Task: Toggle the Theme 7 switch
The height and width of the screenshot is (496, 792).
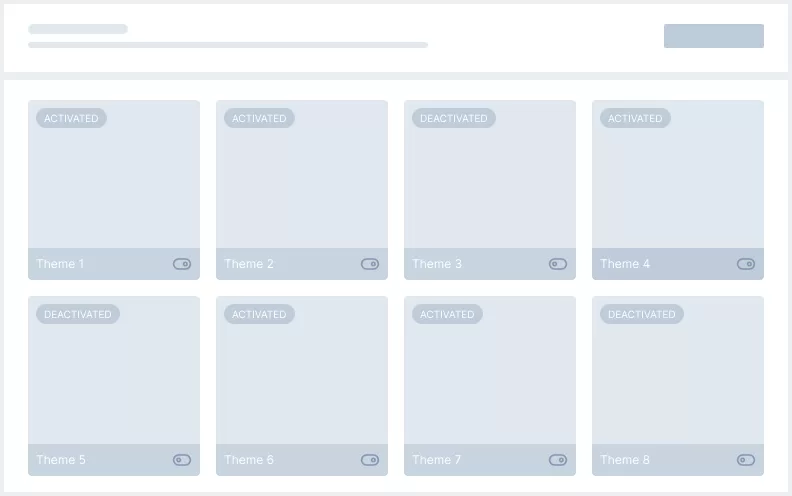Action: click(x=558, y=460)
